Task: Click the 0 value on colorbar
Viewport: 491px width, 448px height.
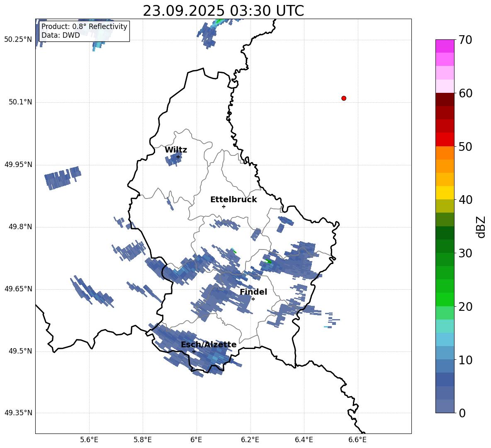Action: coord(462,413)
